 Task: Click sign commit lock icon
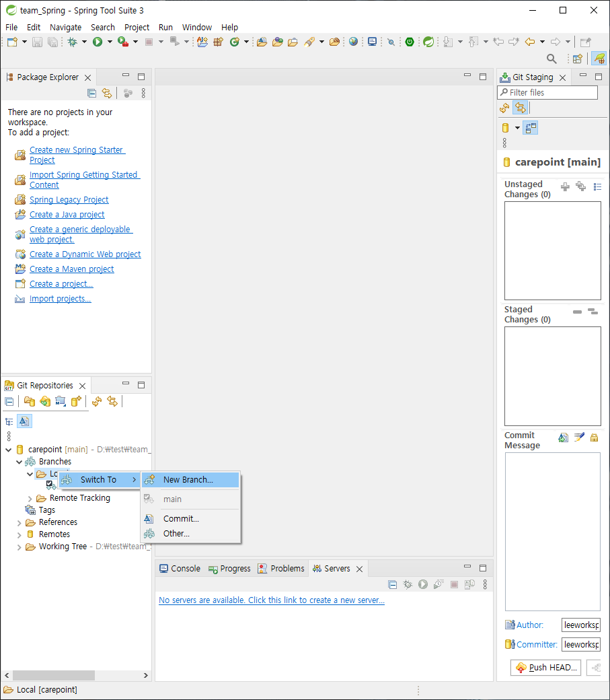tap(594, 438)
